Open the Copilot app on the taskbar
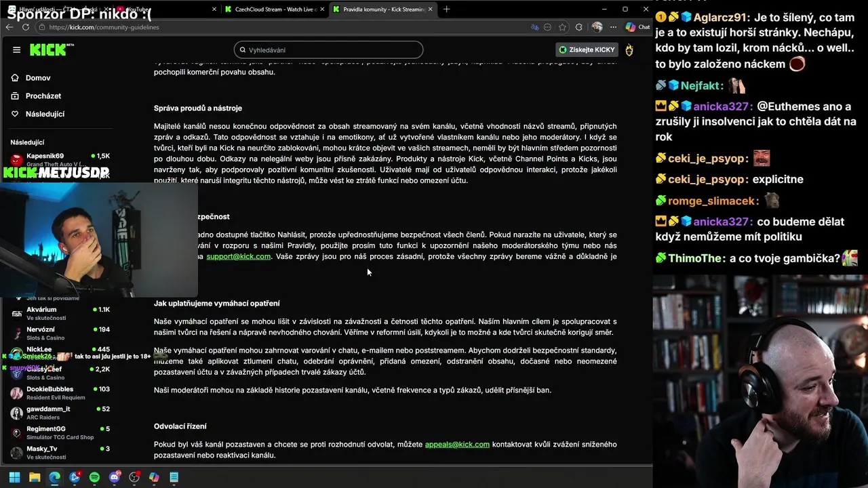This screenshot has height=488, width=868. pos(154,477)
